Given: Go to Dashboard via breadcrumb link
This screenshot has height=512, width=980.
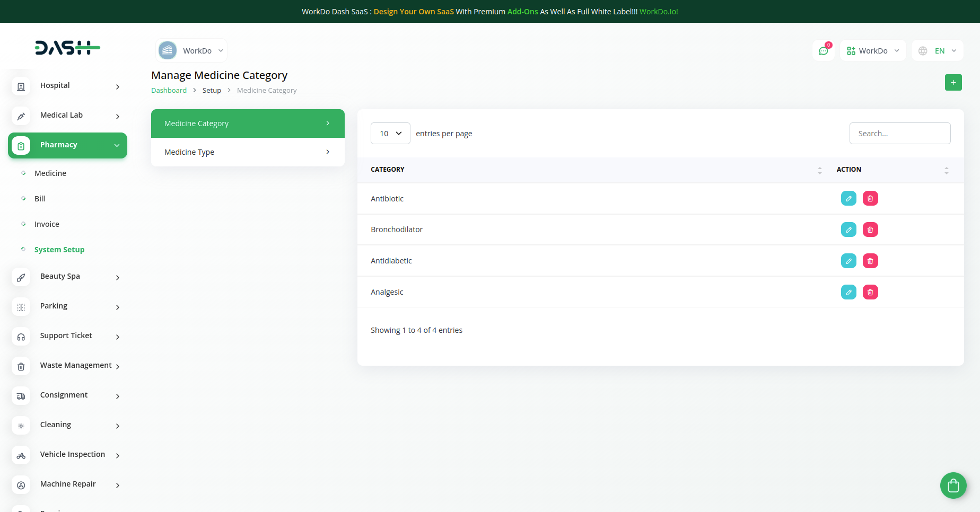Looking at the screenshot, I should click(169, 91).
